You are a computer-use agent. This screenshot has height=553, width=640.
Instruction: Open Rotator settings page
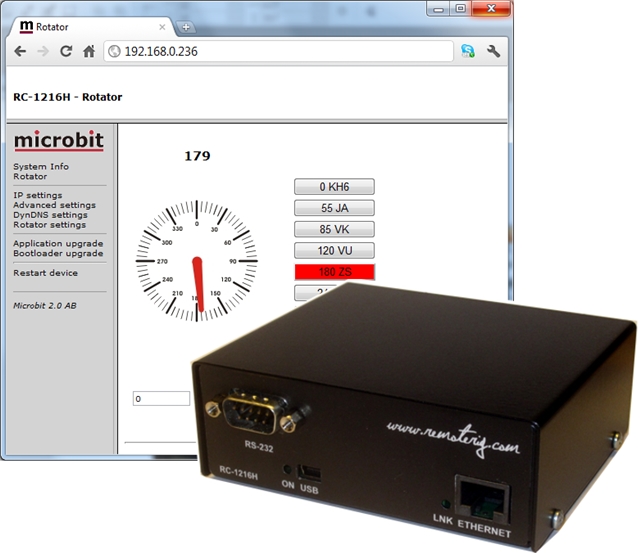[x=49, y=224]
